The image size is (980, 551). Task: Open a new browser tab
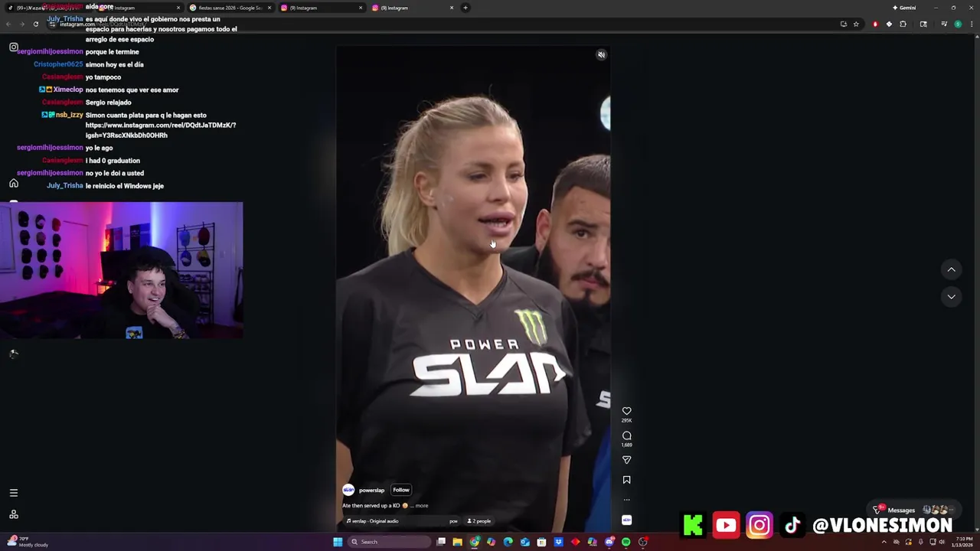point(465,8)
